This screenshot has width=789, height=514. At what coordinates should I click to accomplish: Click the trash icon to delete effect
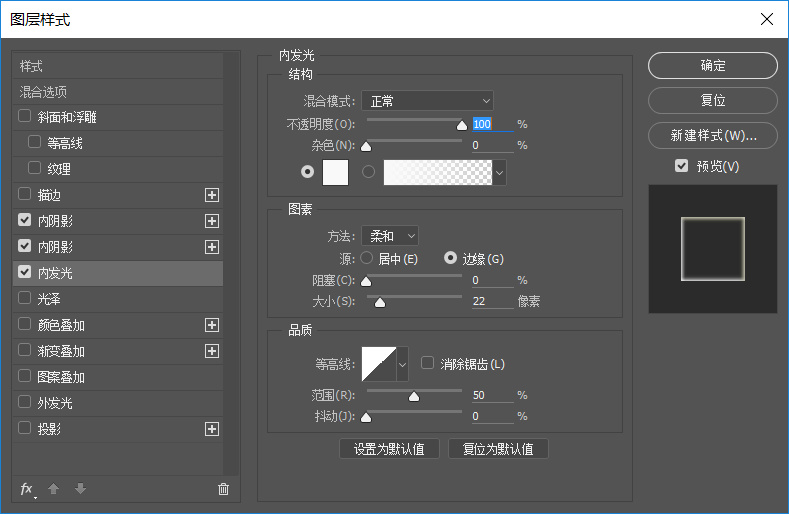[223, 488]
